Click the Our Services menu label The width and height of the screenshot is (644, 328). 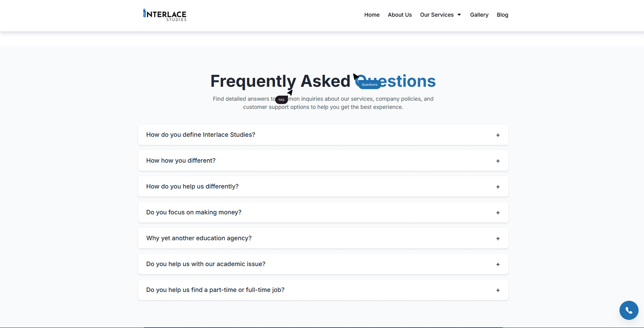point(437,15)
